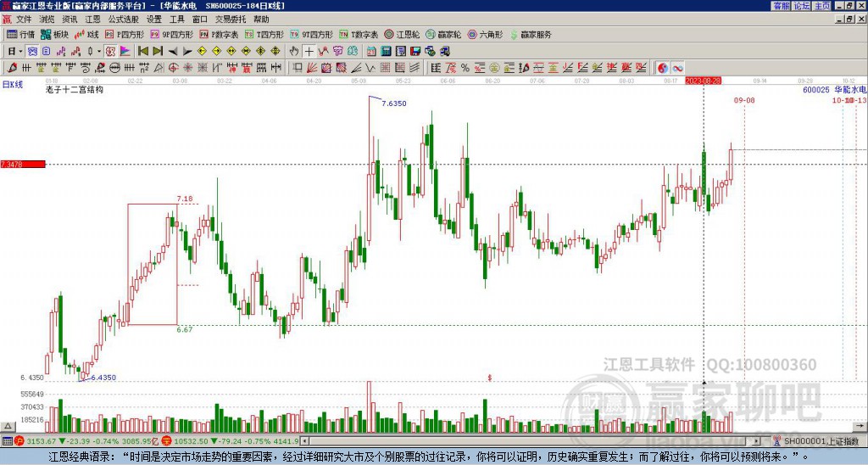Toggle the crosshair cursor button
Viewport: 868px width, 465px height.
(309, 51)
